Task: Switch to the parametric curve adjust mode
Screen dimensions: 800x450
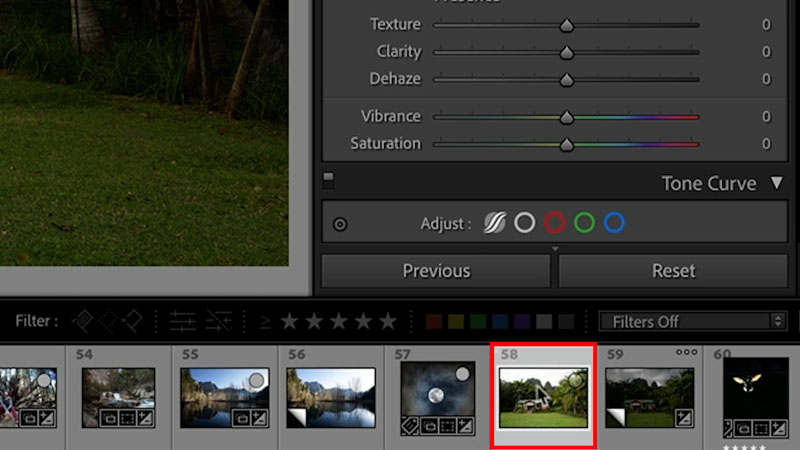Action: pos(494,223)
